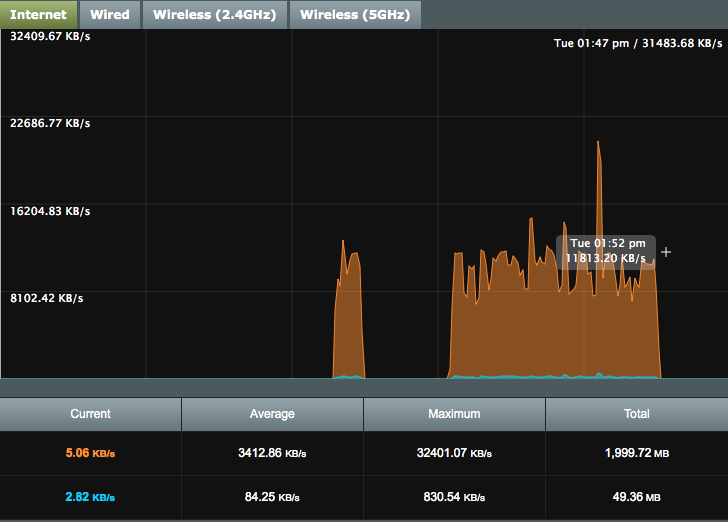The height and width of the screenshot is (522, 728).
Task: Click the Tue 01:52 pm graph tooltip
Action: tap(606, 251)
